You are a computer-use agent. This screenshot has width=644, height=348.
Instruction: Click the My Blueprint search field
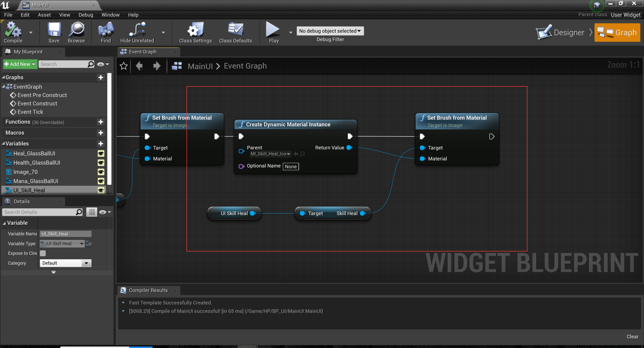point(64,64)
